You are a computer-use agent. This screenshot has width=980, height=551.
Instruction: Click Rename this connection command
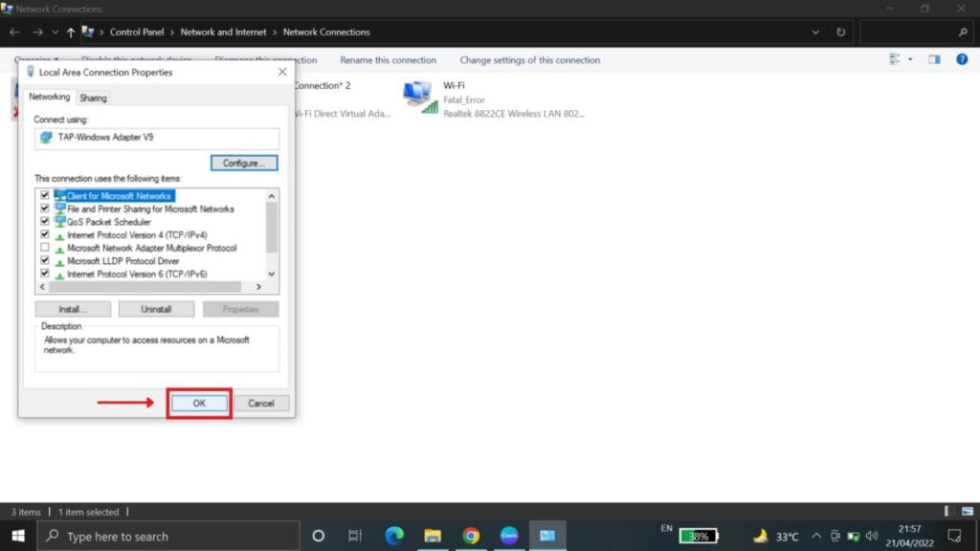(389, 60)
